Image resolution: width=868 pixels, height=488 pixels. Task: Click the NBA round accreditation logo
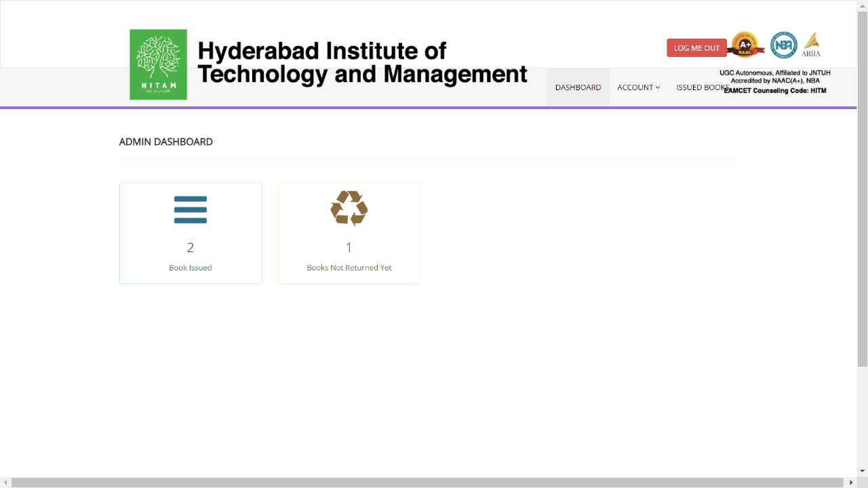[784, 45]
